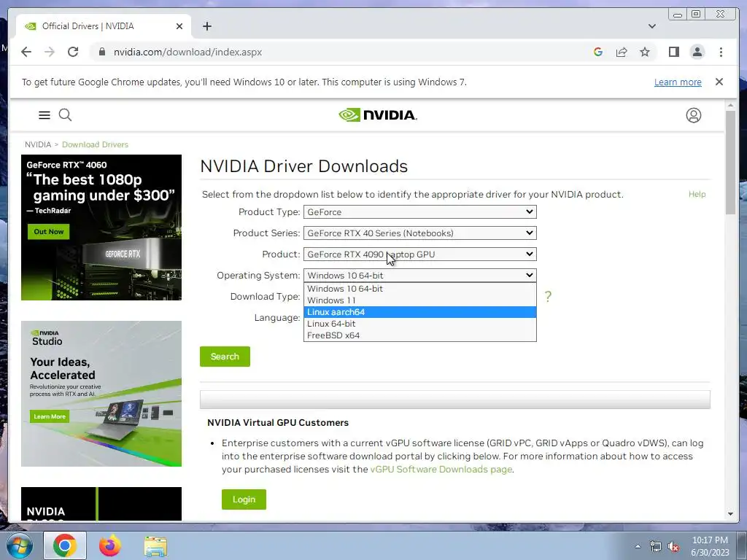This screenshot has height=560, width=747.
Task: Click the NVIDIA Studio ad banner
Action: 101,393
